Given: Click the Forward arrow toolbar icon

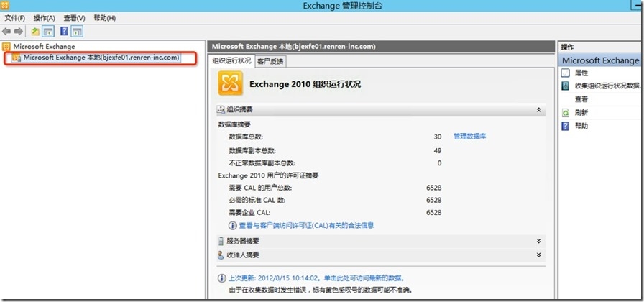Looking at the screenshot, I should tap(19, 32).
